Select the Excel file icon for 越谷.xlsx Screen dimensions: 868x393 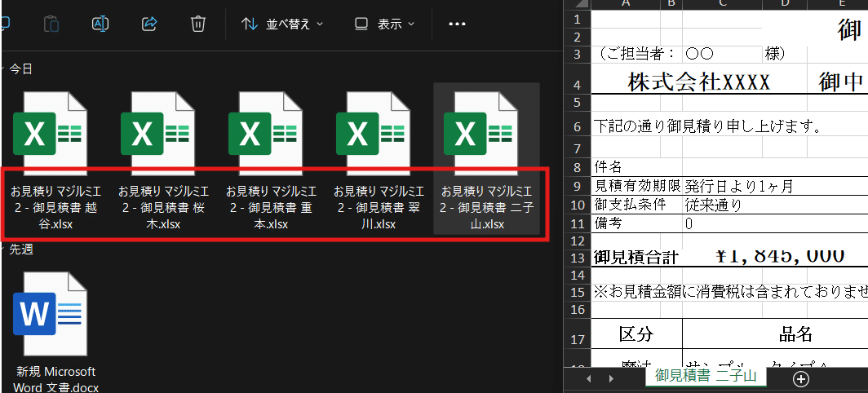click(x=49, y=134)
